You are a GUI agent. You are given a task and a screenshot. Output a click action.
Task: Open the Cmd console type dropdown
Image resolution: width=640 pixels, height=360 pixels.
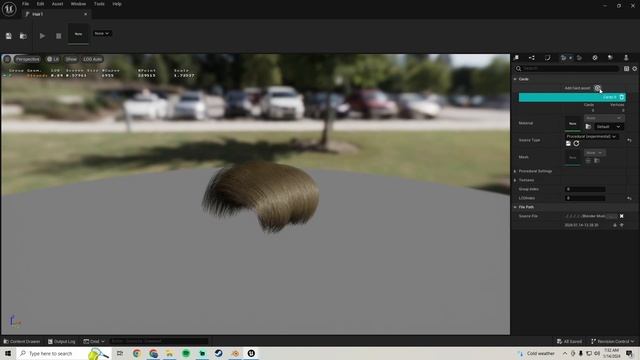(94, 341)
